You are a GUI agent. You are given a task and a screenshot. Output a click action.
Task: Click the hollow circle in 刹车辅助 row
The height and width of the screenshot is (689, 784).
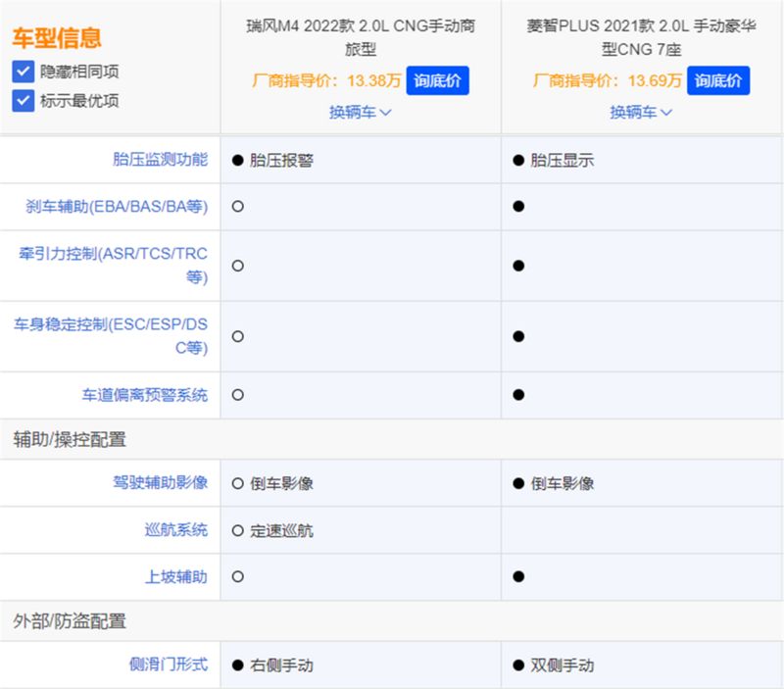(238, 207)
